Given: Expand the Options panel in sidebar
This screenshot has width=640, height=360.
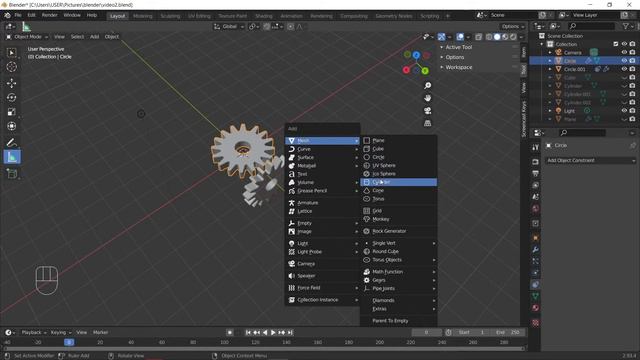Looking at the screenshot, I should pyautogui.click(x=454, y=57).
